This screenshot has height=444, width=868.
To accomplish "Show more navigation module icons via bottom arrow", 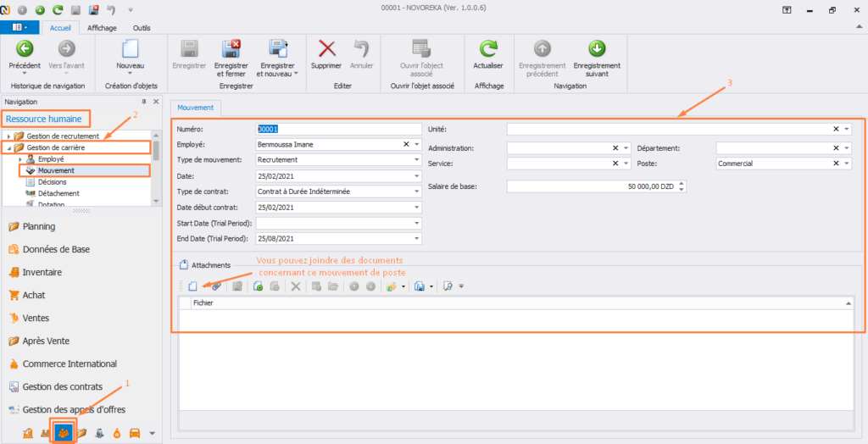I will click(153, 434).
